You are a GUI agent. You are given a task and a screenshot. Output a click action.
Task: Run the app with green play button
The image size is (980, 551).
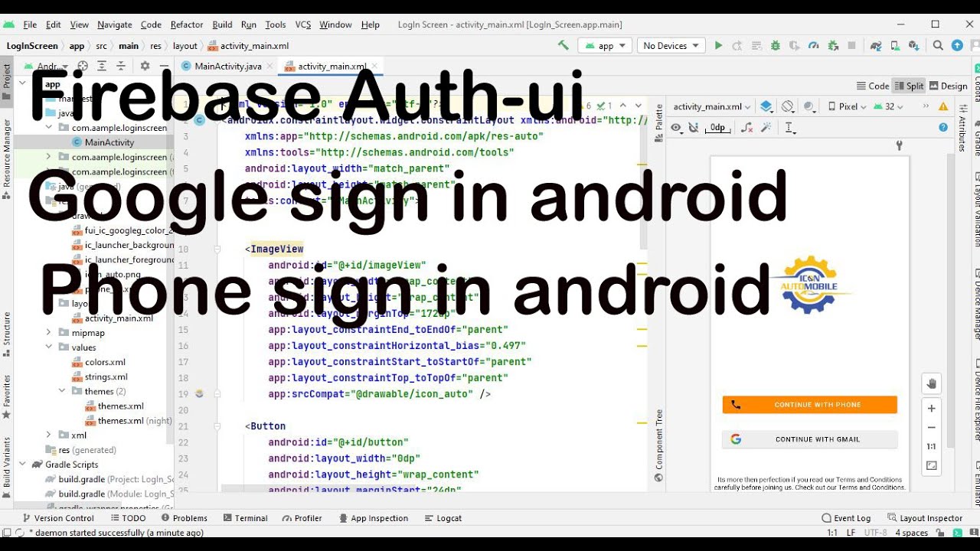pyautogui.click(x=718, y=45)
